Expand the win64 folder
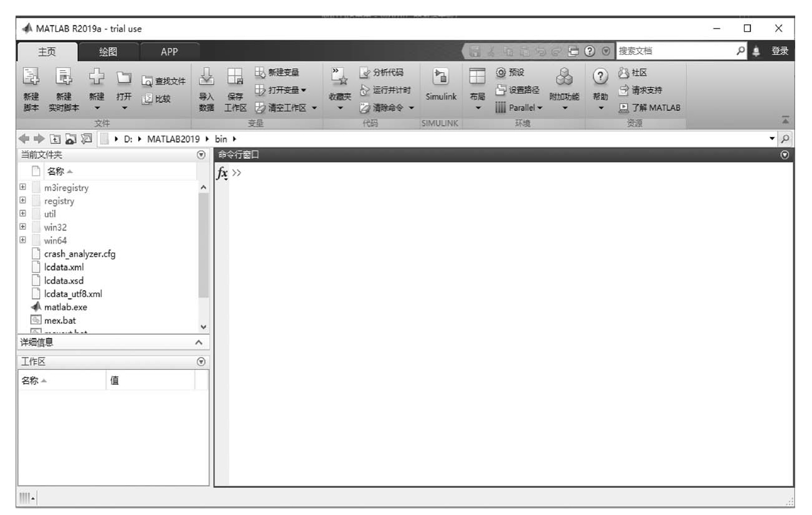 click(x=24, y=240)
